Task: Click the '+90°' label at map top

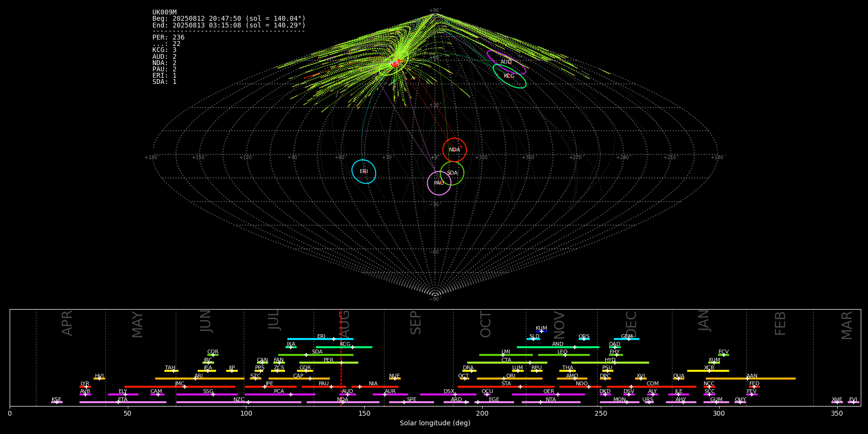Action: point(435,11)
